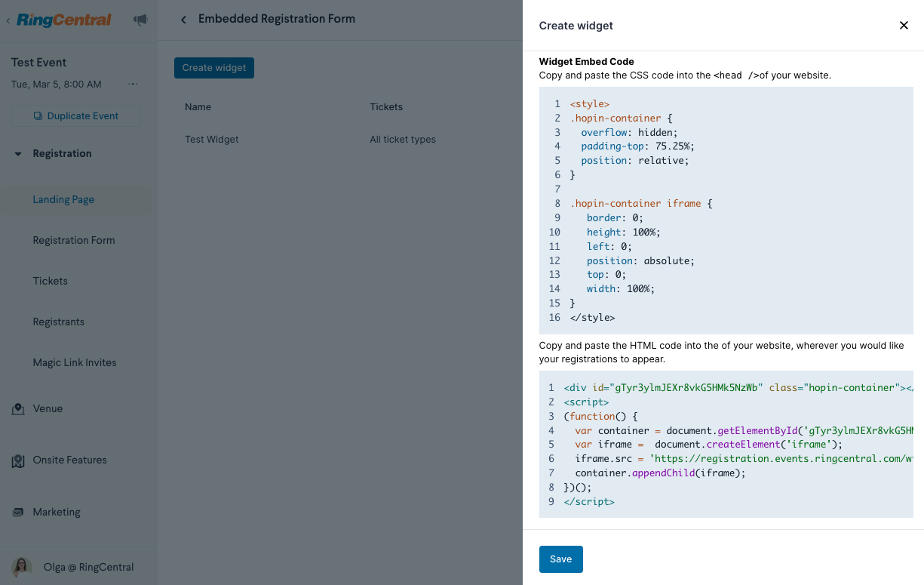Click the Test Event title
The image size is (924, 585).
[39, 63]
